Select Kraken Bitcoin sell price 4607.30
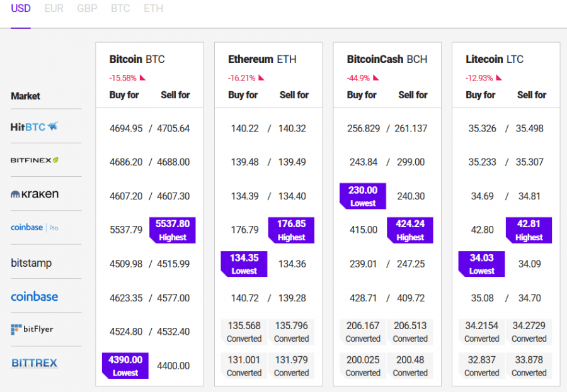Screen dimensions: 567x392 point(173,196)
